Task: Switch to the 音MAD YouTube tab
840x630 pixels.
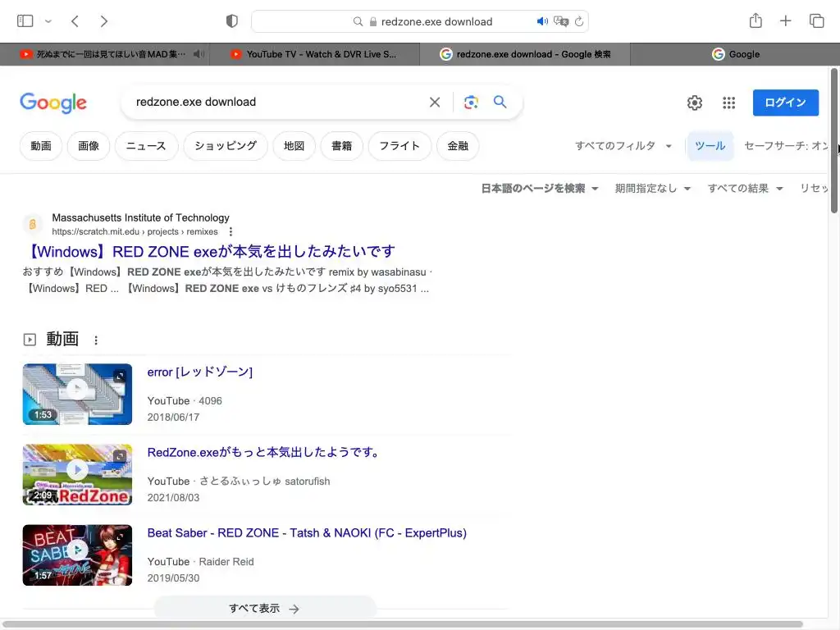Action: (104, 54)
